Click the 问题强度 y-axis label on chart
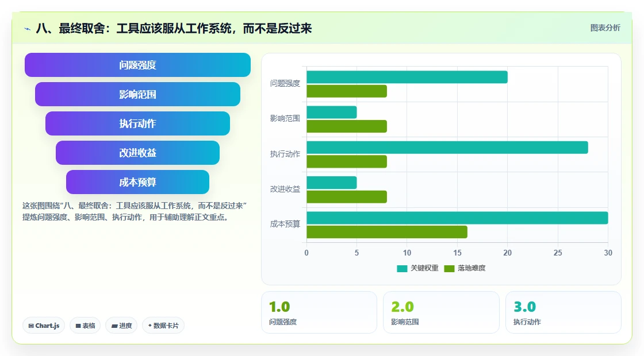This screenshot has height=356, width=644. click(285, 84)
